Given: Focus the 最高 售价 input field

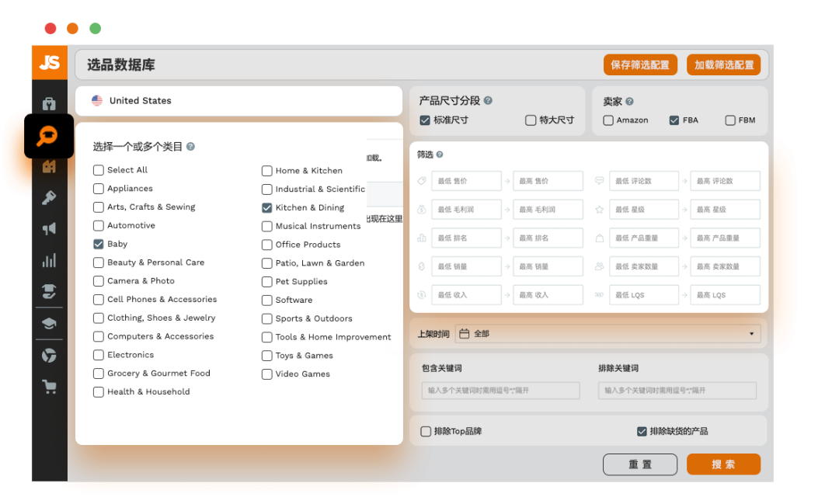Looking at the screenshot, I should [548, 181].
